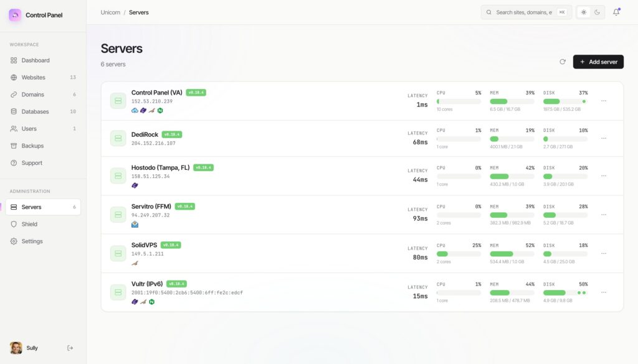Click the Shield icon in sidebar

point(14,224)
